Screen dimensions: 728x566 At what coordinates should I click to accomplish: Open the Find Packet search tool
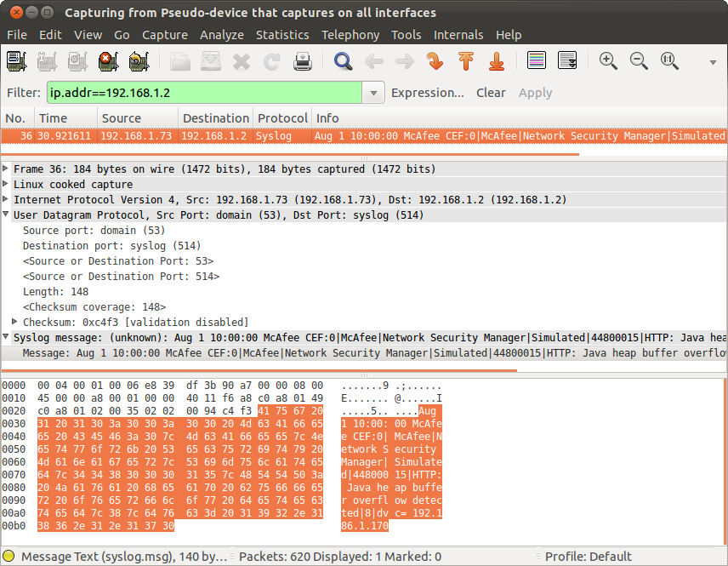point(343,60)
